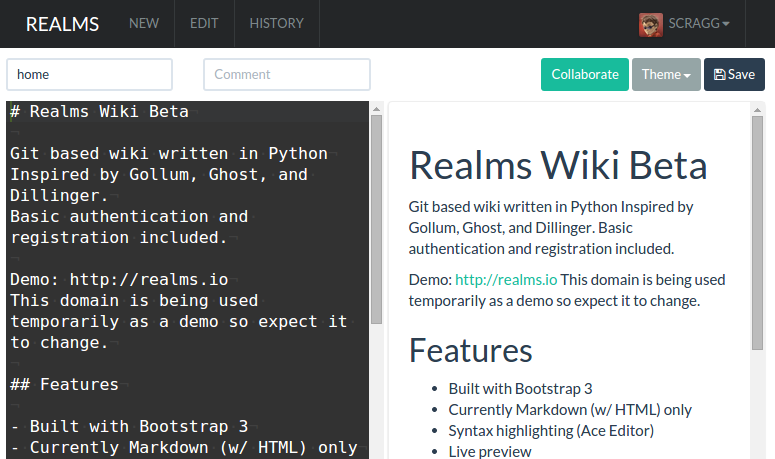Image resolution: width=775 pixels, height=459 pixels.
Task: Place cursor on '# Realms Wiki Beta' editor line
Action: click(x=98, y=111)
